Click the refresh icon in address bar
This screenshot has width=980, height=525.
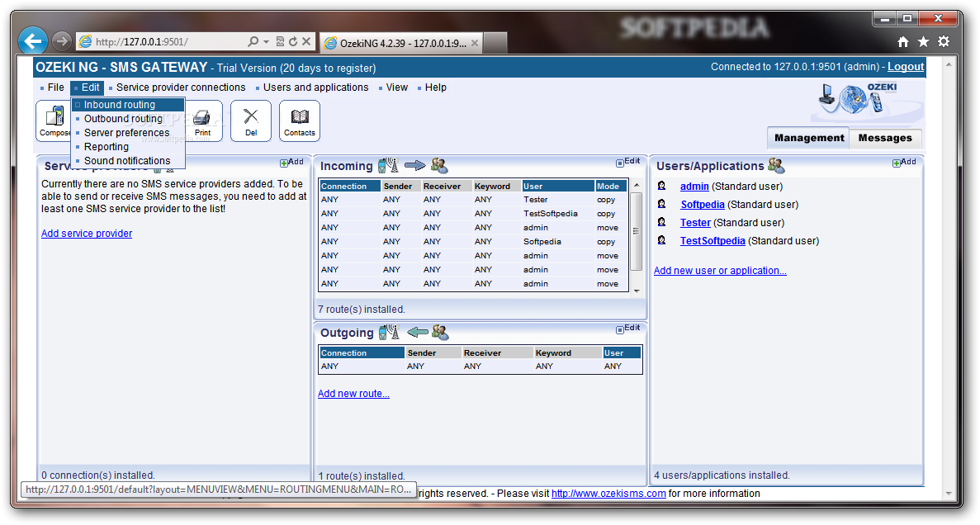point(292,41)
